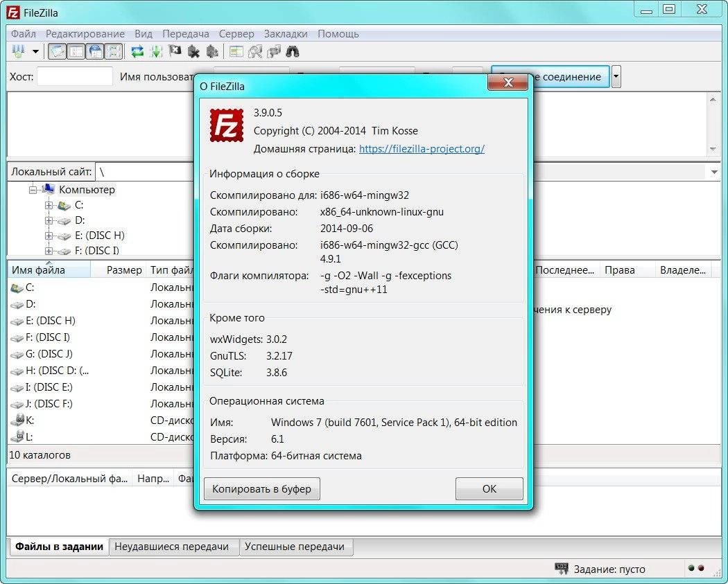The image size is (728, 584).
Task: Click the reconnect to last server icon
Action: click(212, 51)
